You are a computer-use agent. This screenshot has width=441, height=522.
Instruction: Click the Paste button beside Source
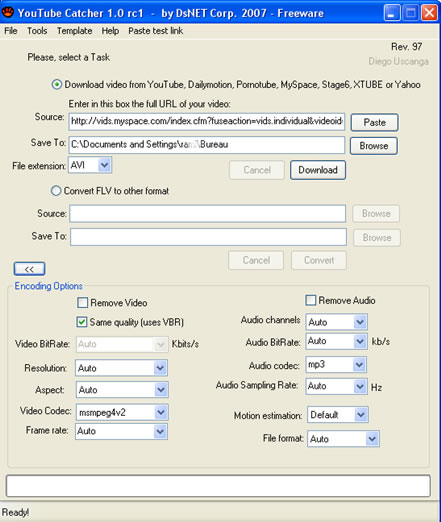(x=374, y=122)
